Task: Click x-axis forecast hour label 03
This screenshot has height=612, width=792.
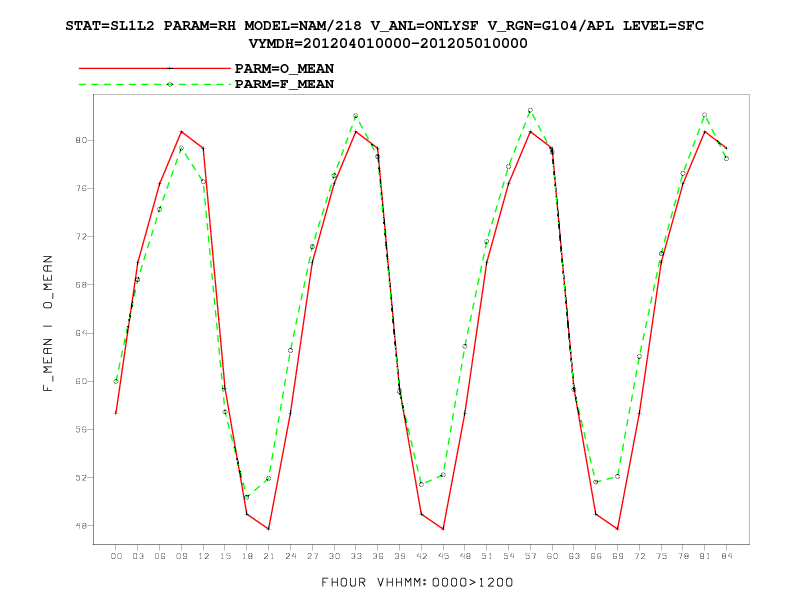Action: (138, 556)
